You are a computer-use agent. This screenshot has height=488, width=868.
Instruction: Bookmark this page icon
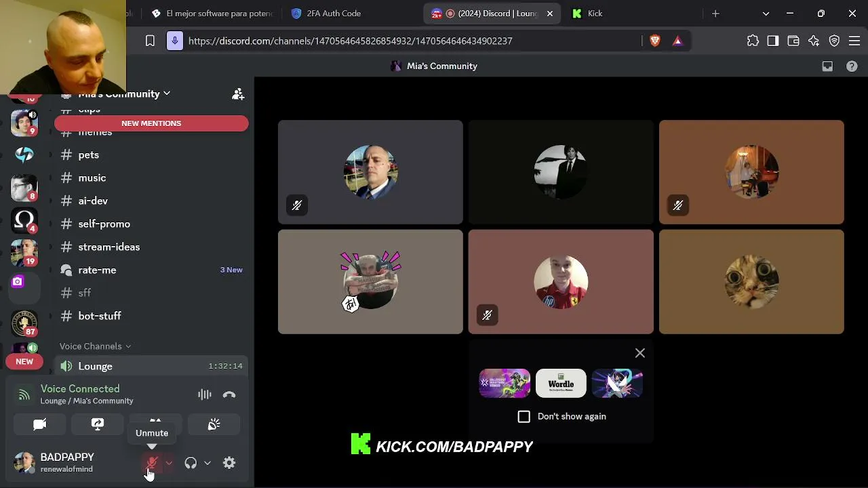click(x=151, y=41)
